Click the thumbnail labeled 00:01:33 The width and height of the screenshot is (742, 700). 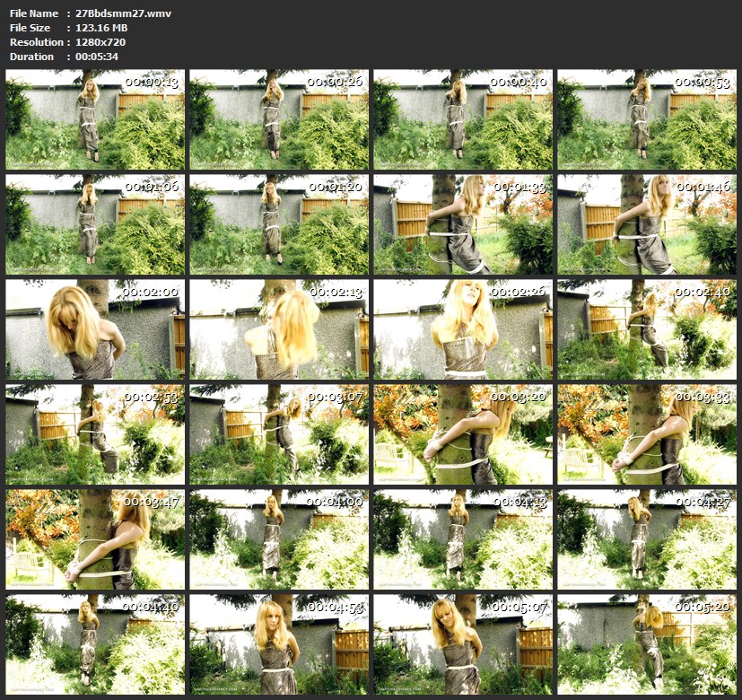click(463, 224)
